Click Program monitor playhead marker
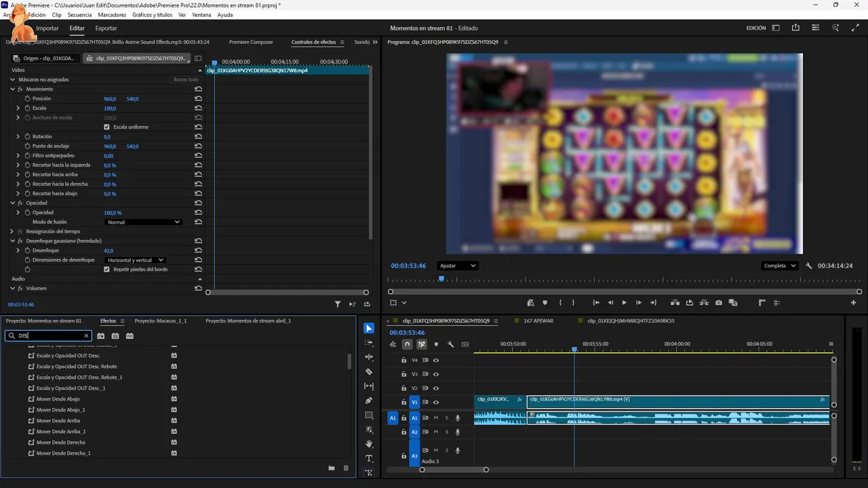The width and height of the screenshot is (868, 488). click(x=441, y=279)
